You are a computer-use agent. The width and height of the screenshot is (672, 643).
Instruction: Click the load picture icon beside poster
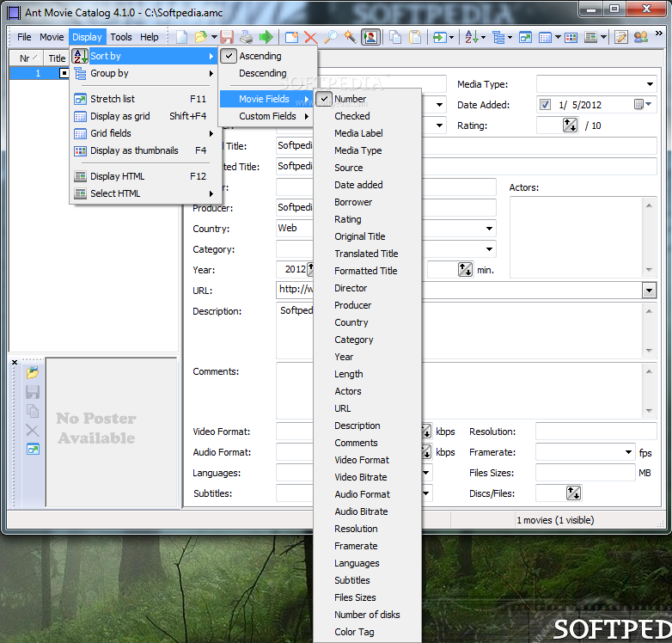click(x=33, y=372)
